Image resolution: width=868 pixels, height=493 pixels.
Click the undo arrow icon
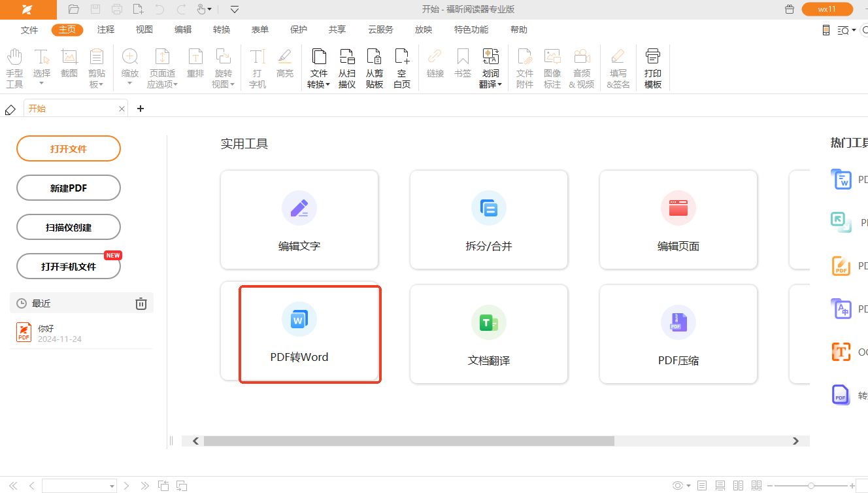point(159,9)
